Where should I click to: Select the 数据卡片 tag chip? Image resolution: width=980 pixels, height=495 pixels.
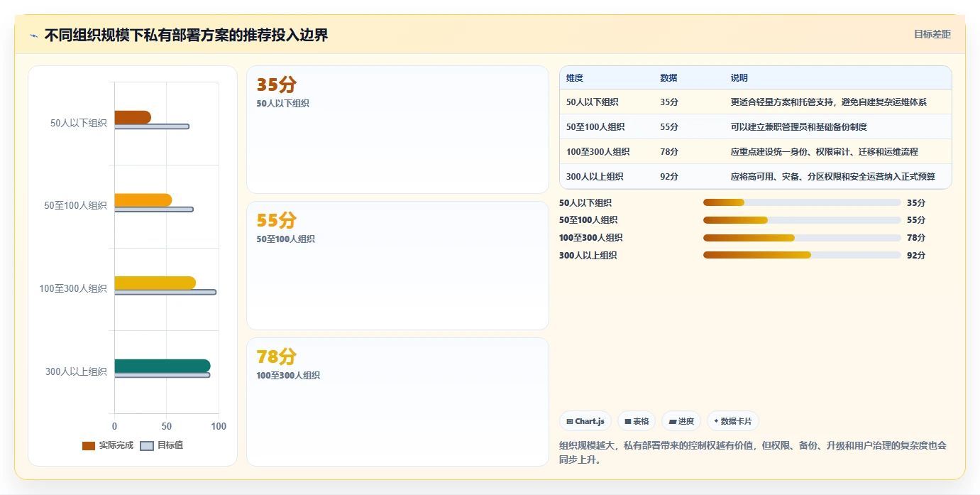click(x=733, y=421)
